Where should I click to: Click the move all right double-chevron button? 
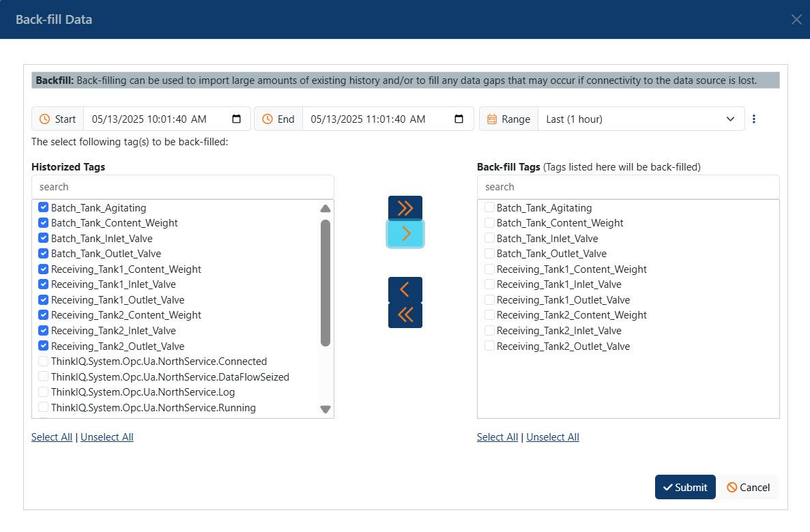405,208
